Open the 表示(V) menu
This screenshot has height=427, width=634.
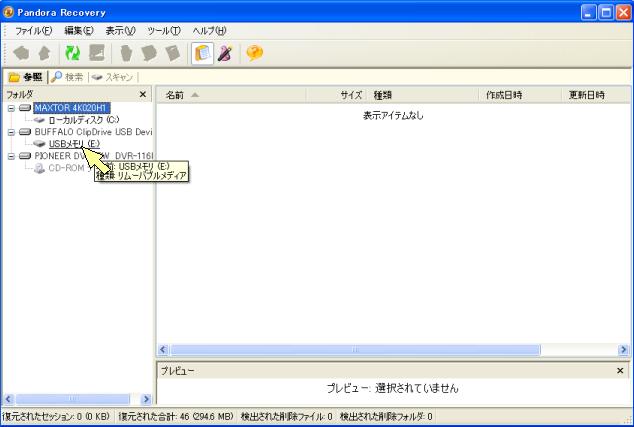(x=120, y=30)
